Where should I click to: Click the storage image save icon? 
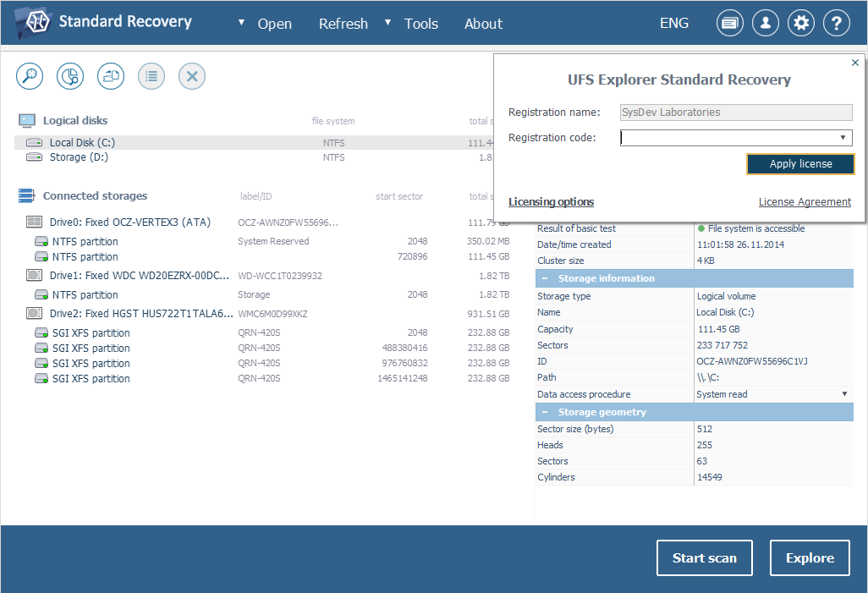pos(111,76)
